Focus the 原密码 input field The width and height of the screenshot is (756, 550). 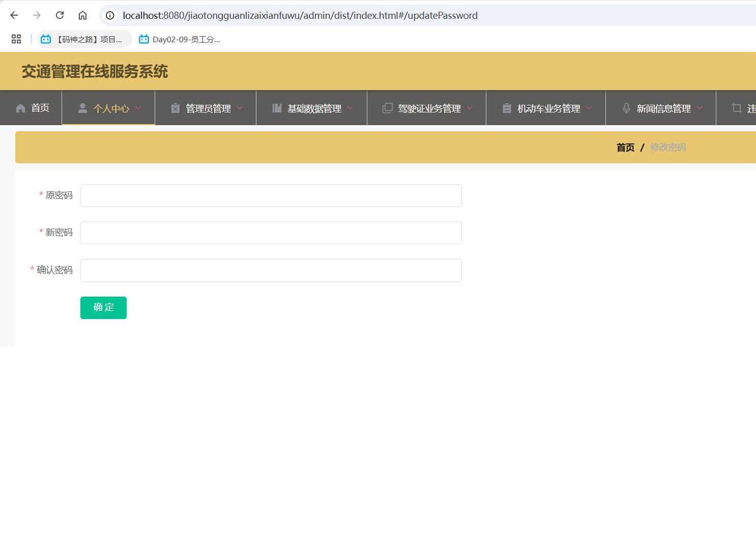(x=271, y=196)
